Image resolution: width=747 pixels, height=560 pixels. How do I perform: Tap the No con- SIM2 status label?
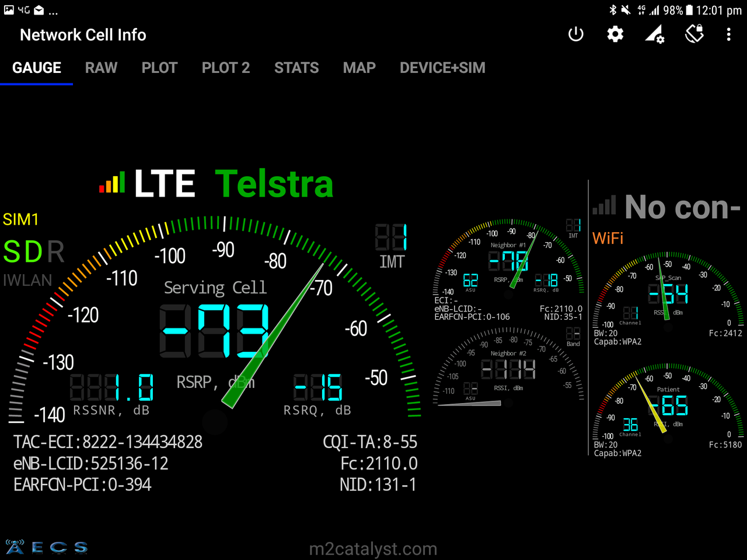click(683, 206)
